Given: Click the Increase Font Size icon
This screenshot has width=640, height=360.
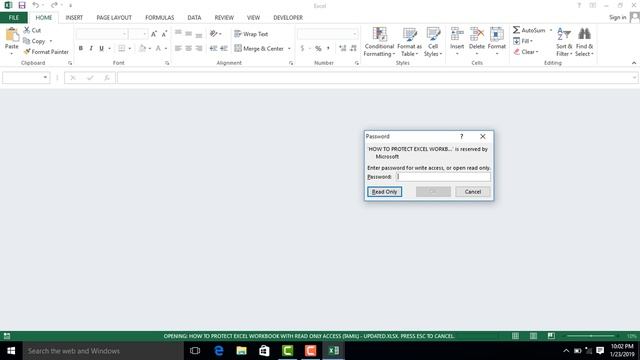Looking at the screenshot, I should click(153, 34).
